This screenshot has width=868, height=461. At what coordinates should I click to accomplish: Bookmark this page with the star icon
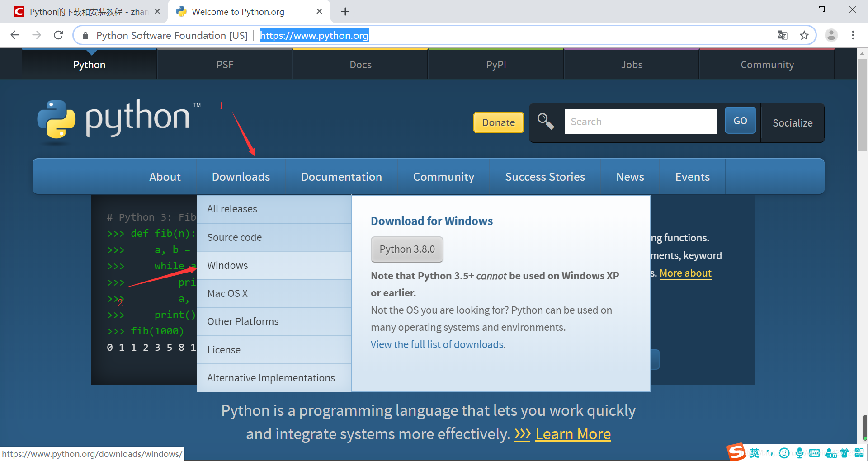pos(804,35)
